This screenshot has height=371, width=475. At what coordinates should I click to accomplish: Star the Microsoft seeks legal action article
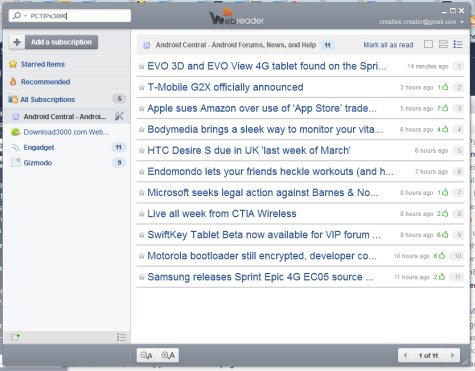coord(142,193)
